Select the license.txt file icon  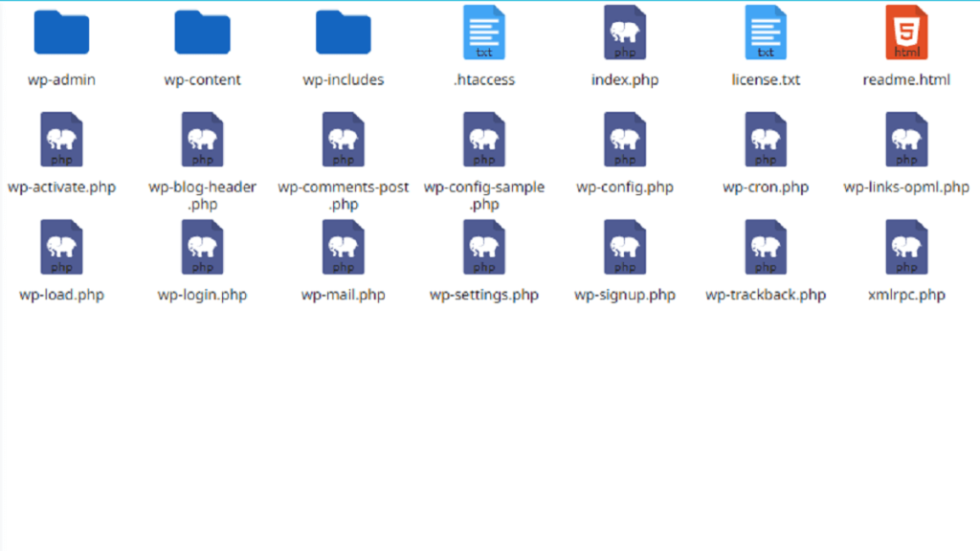[x=766, y=33]
